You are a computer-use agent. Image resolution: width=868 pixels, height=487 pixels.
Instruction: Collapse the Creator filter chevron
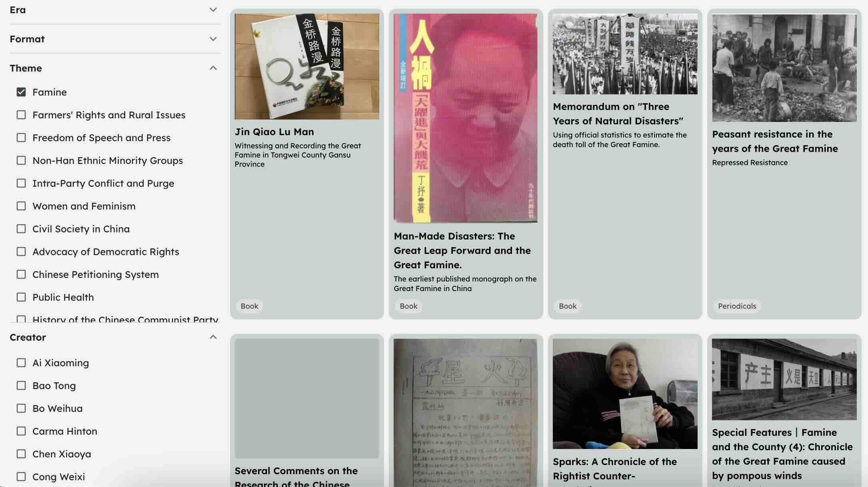click(213, 337)
